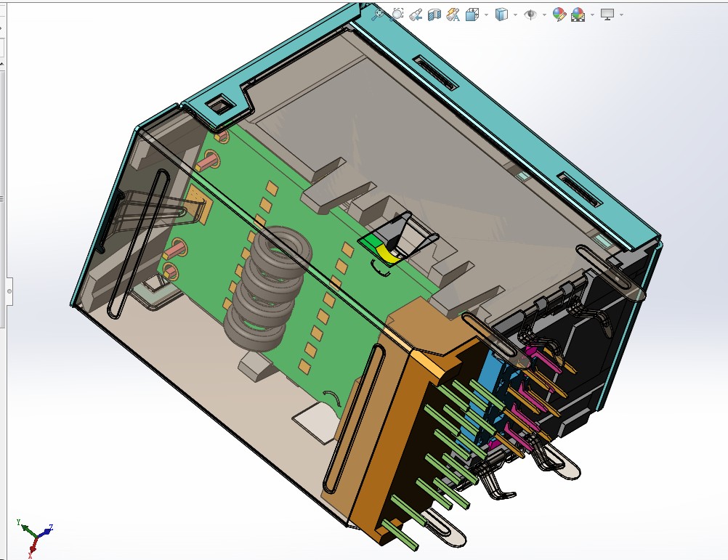Open the Edit Appearance tool

(x=559, y=15)
